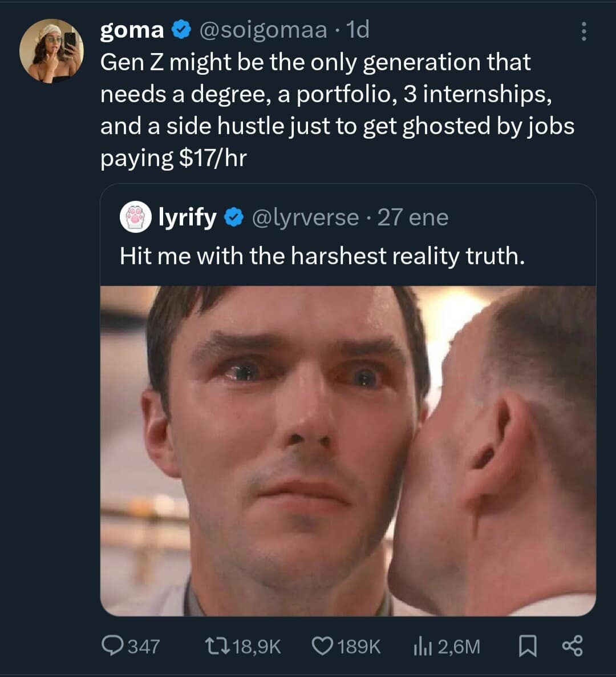Open the reply composer via the comment icon
This screenshot has height=677, width=616.
(112, 646)
